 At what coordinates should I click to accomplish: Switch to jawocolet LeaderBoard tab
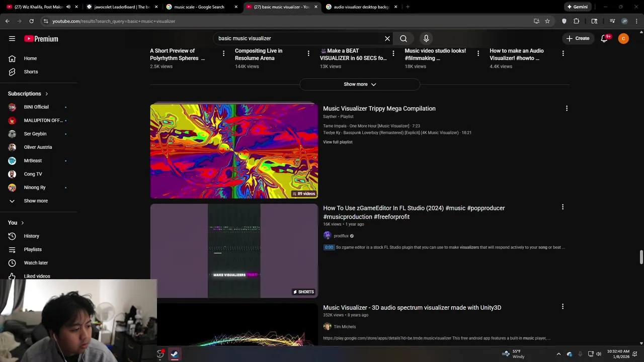pyautogui.click(x=122, y=7)
